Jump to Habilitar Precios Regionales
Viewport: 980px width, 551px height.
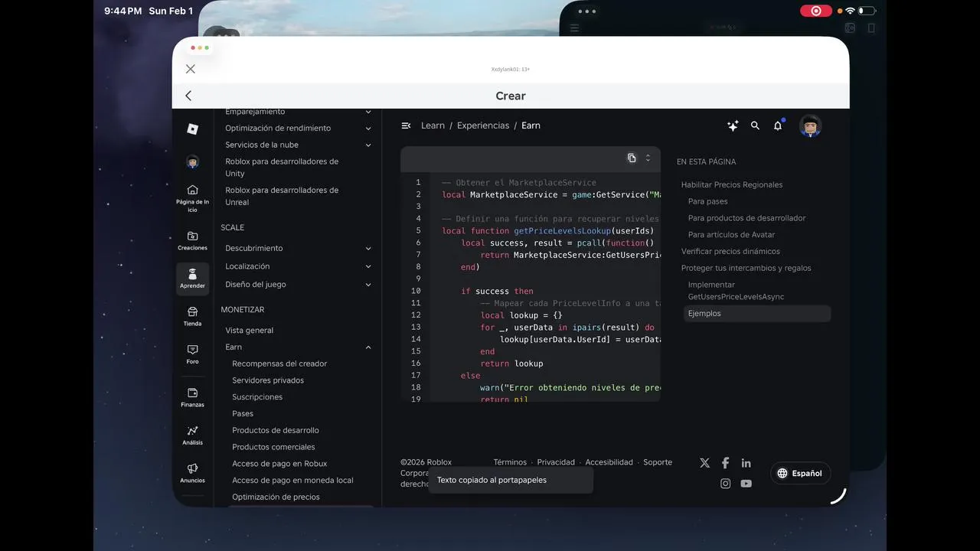point(732,184)
